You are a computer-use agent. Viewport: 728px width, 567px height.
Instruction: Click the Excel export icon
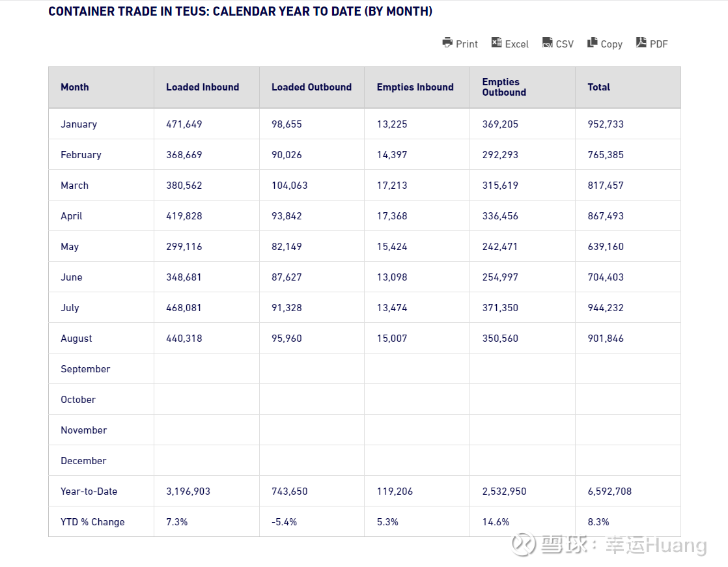coord(497,43)
